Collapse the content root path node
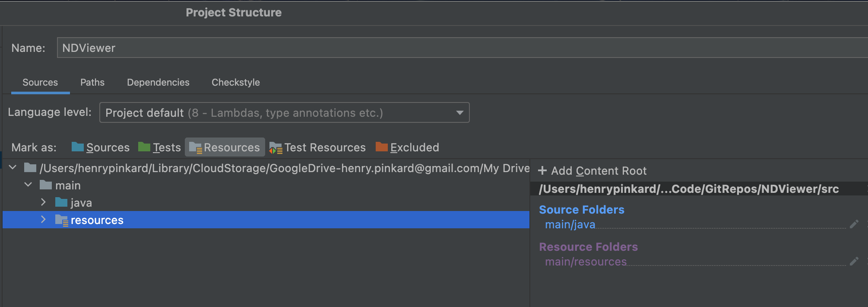Viewport: 868px width, 307px height. click(x=13, y=167)
